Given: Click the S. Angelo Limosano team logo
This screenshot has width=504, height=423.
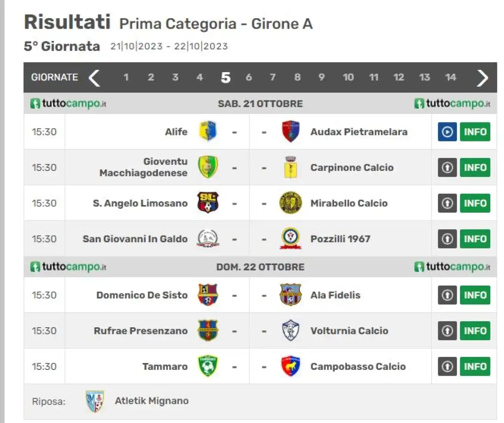Looking at the screenshot, I should pos(208,203).
